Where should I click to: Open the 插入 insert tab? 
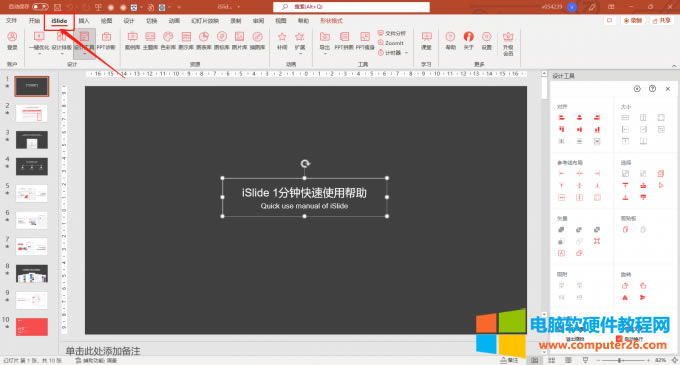click(x=84, y=21)
